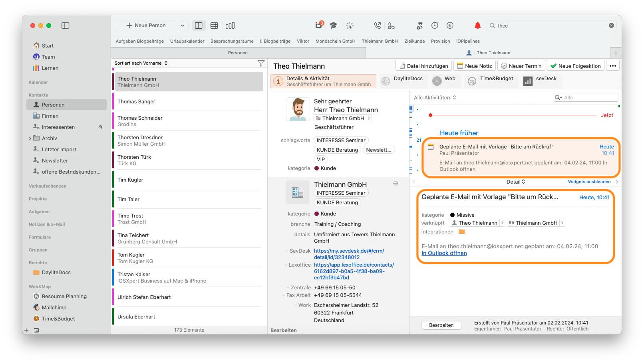The height and width of the screenshot is (364, 644).
Task: Open inbox tray with badge 3
Action: pos(319,25)
